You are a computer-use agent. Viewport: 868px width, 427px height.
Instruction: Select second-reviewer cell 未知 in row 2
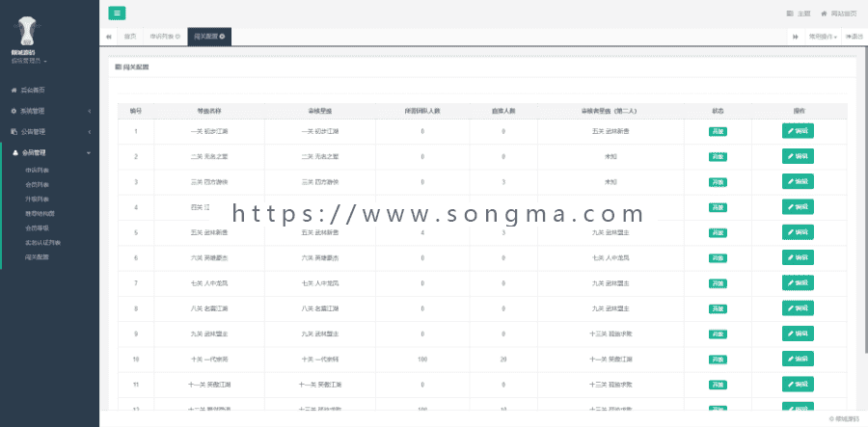pos(610,156)
